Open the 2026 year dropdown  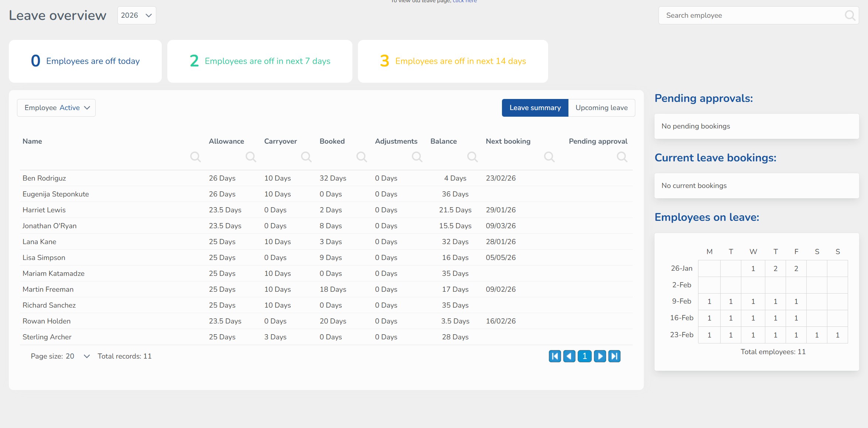(x=137, y=16)
